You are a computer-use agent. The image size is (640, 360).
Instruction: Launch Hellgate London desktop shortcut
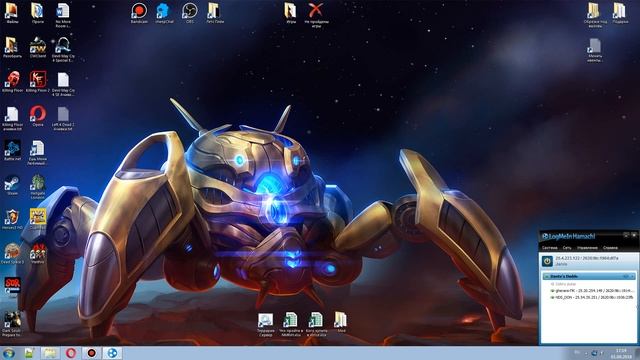[x=38, y=187]
